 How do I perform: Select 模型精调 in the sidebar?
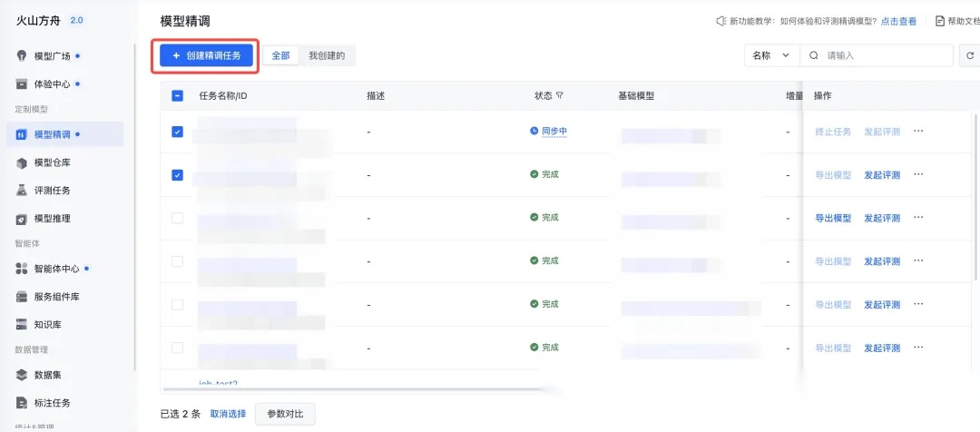pyautogui.click(x=65, y=134)
